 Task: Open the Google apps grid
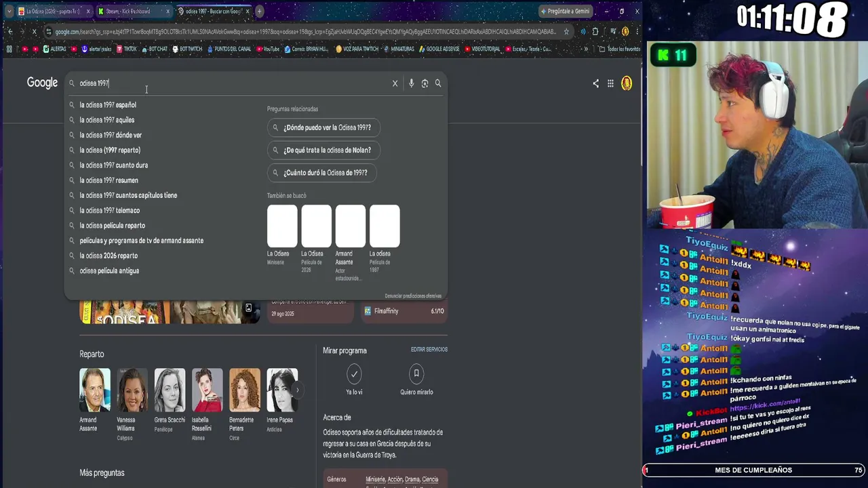[x=610, y=83]
